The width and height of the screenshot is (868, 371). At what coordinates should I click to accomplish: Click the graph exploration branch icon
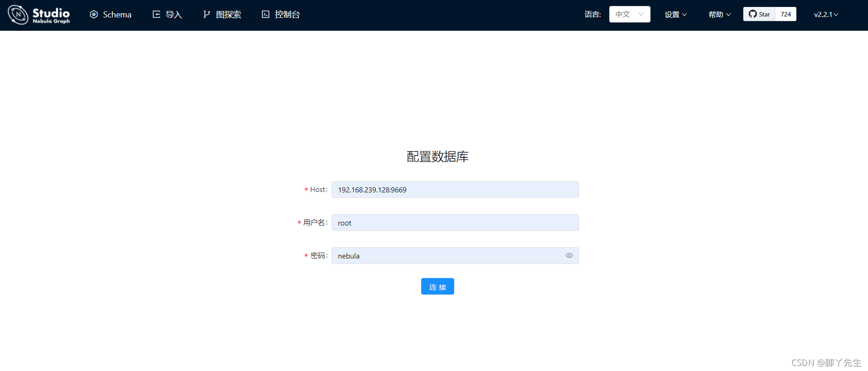(x=207, y=15)
